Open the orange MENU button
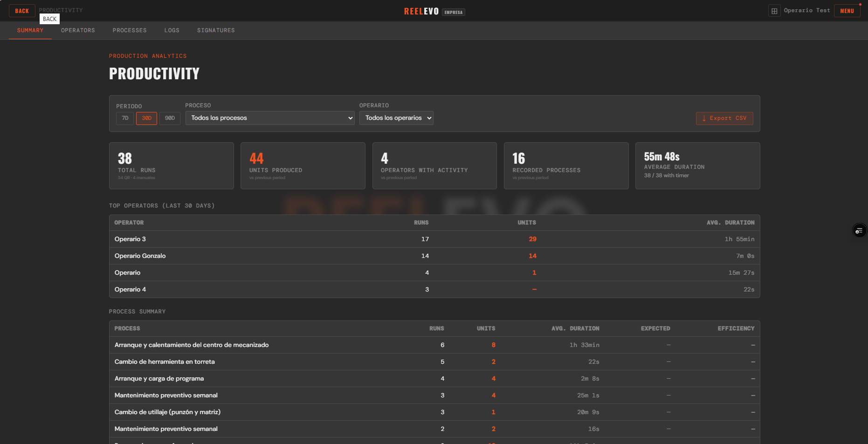The image size is (868, 444). click(x=847, y=11)
